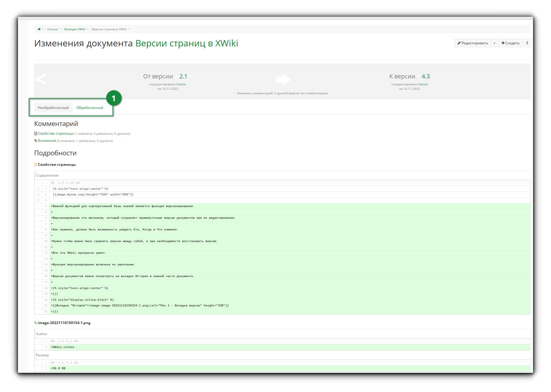Open the more actions three-dot menu
Image resolution: width=551 pixels, height=392 pixels.
pos(527,43)
